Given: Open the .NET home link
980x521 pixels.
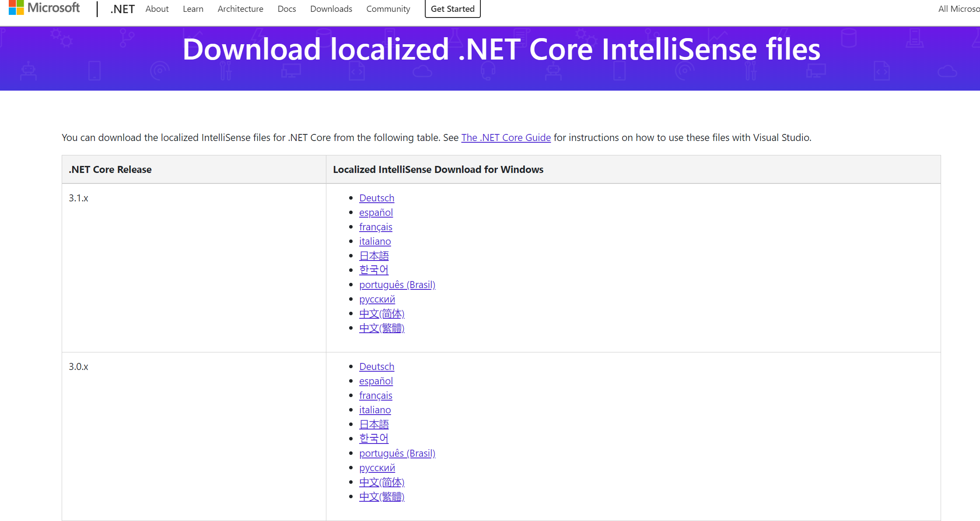Looking at the screenshot, I should click(x=122, y=9).
